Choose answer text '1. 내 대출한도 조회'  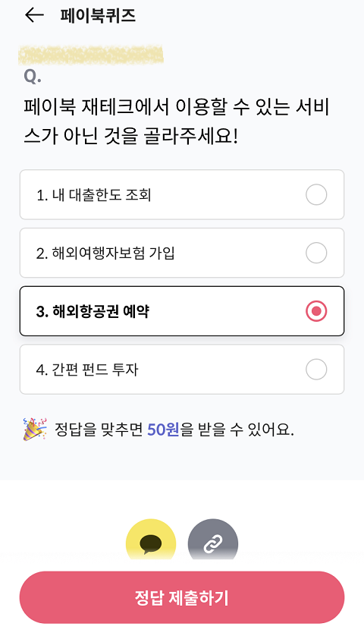point(93,195)
